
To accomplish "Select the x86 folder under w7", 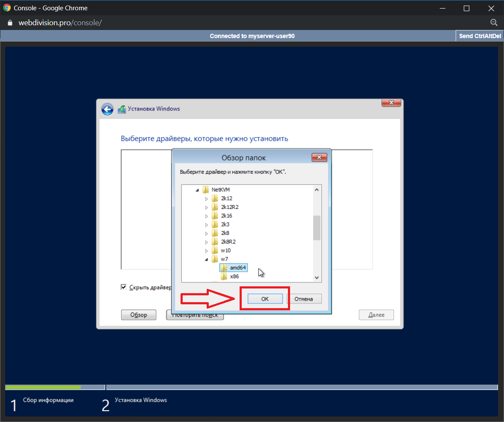I will click(x=234, y=276).
